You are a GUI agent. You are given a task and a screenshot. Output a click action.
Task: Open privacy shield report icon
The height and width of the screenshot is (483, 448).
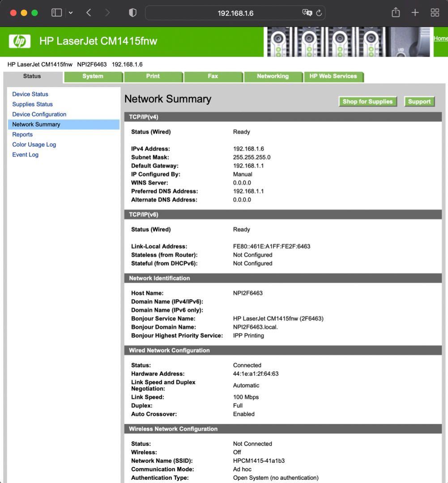pyautogui.click(x=132, y=13)
